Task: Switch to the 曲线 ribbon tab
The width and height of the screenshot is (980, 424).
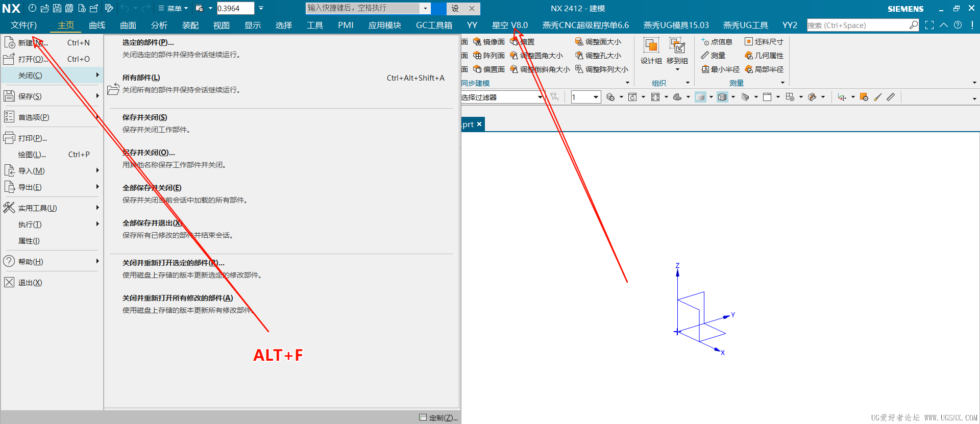Action: coord(97,25)
